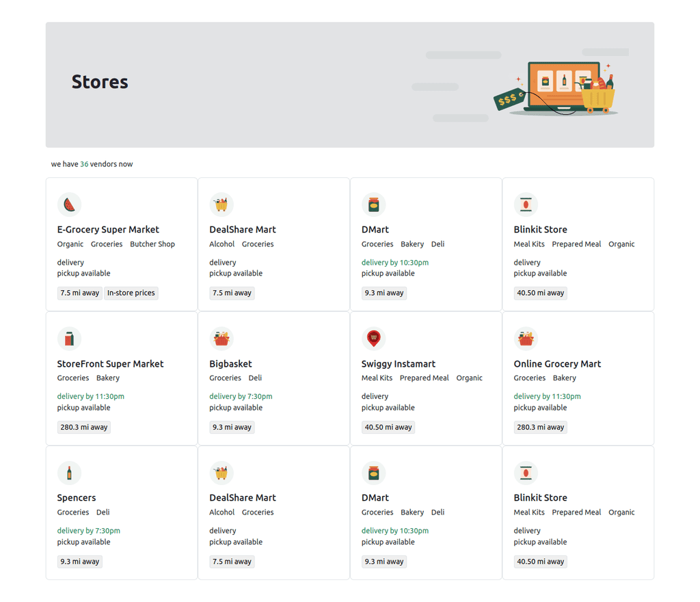Click the 280.3 mi away badge on StoreFront Super Market
Image resolution: width=700 pixels, height=602 pixels.
84,428
